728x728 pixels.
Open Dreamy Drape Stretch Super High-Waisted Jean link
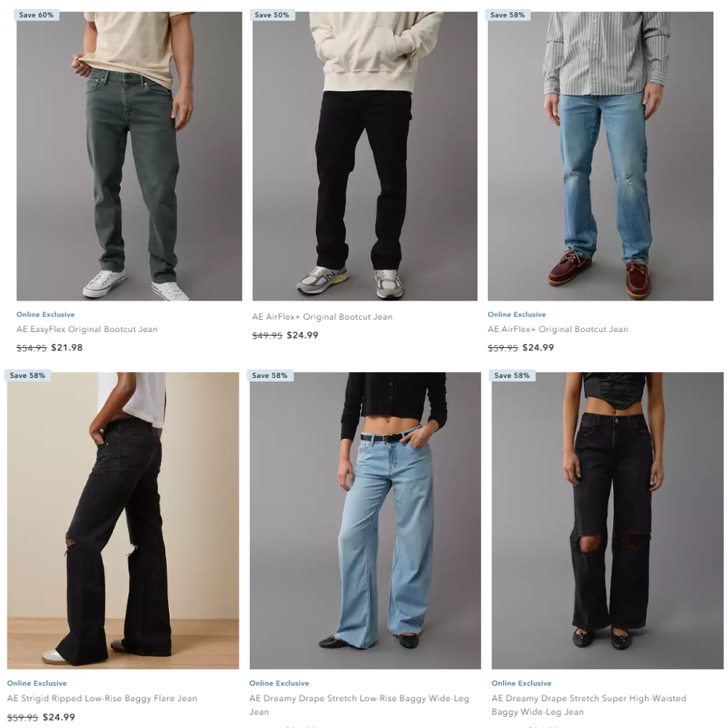coord(589,705)
